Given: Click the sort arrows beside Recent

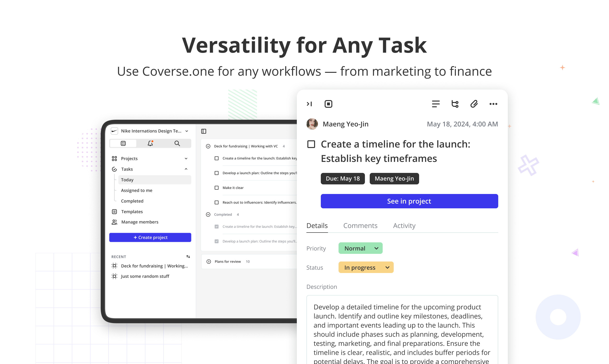Looking at the screenshot, I should click(188, 256).
